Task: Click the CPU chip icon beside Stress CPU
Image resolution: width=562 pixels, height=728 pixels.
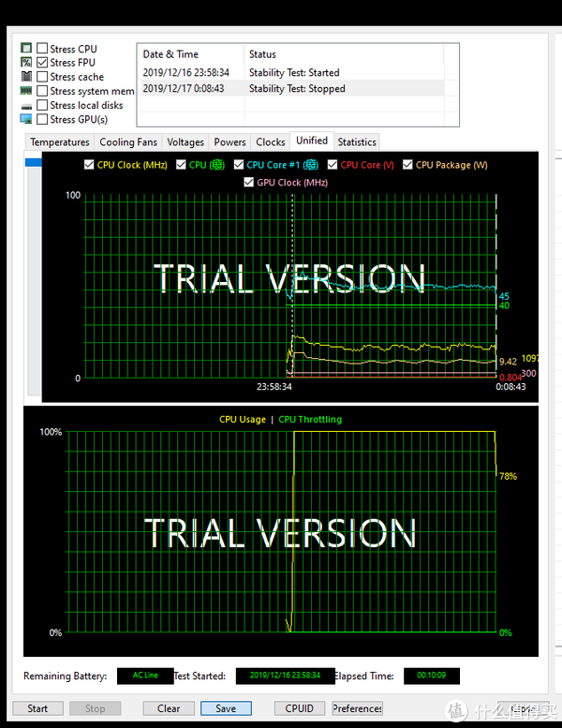Action: [x=26, y=48]
